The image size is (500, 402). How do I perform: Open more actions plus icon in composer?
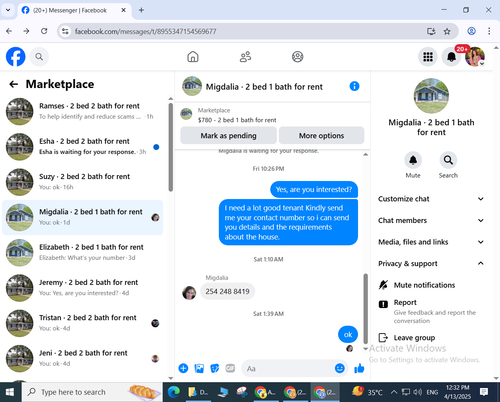(x=183, y=368)
